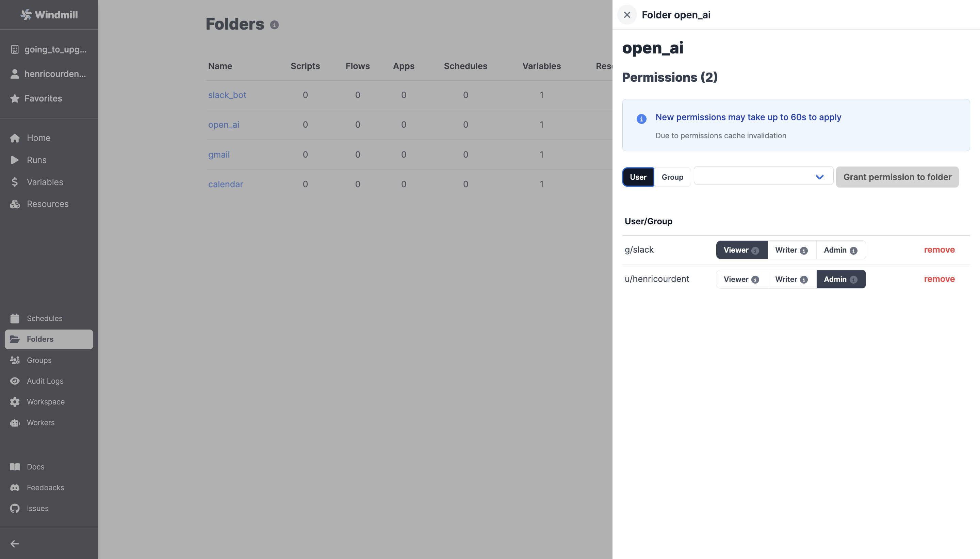Open the Runs section icon

point(15,160)
